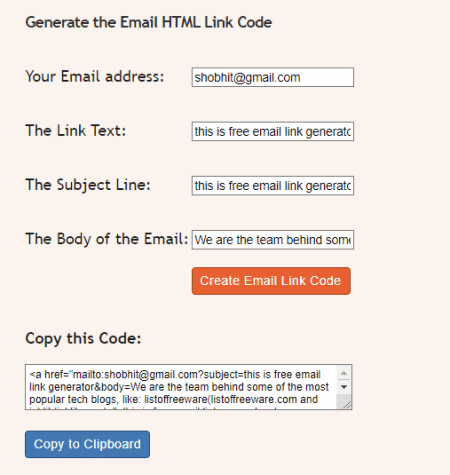This screenshot has height=475, width=450.
Task: Click the Create Email Link Code button
Action: (271, 281)
